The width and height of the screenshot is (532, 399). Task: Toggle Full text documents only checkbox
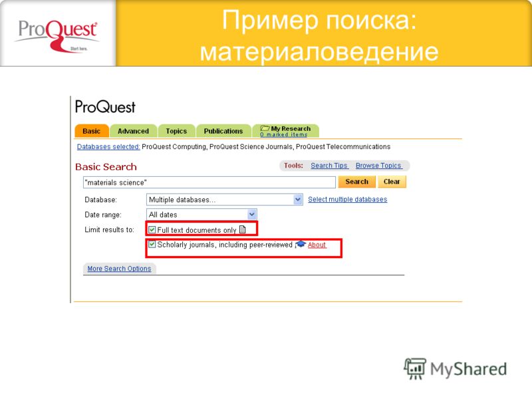click(x=152, y=229)
